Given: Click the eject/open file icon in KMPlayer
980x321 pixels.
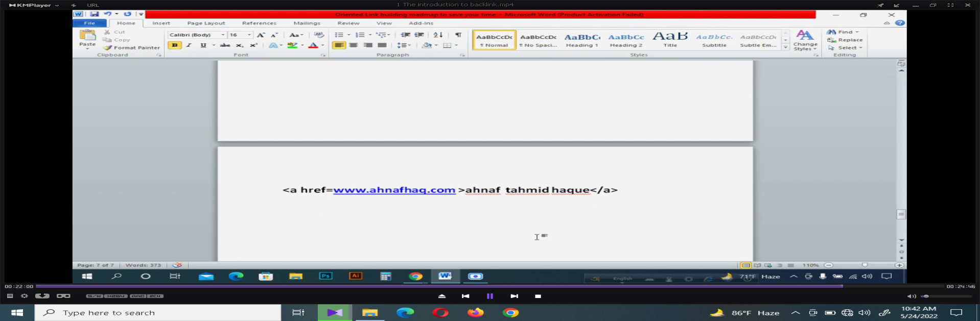Looking at the screenshot, I should pos(442,296).
